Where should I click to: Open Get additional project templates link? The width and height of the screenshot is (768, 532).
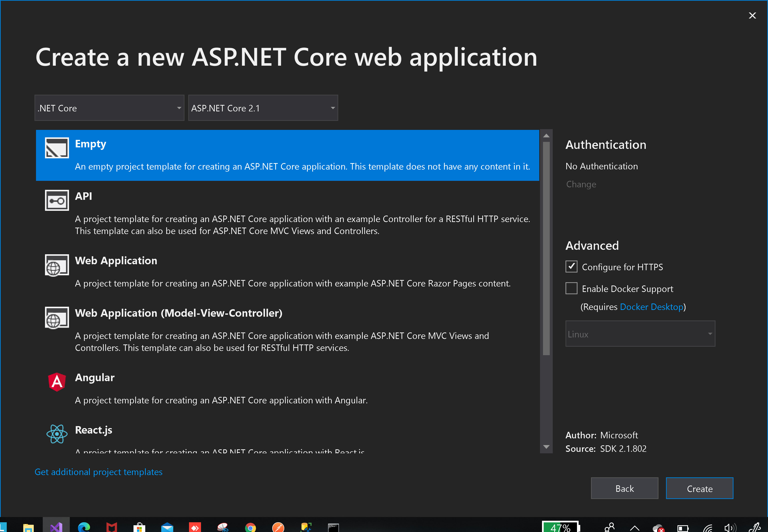click(x=98, y=472)
